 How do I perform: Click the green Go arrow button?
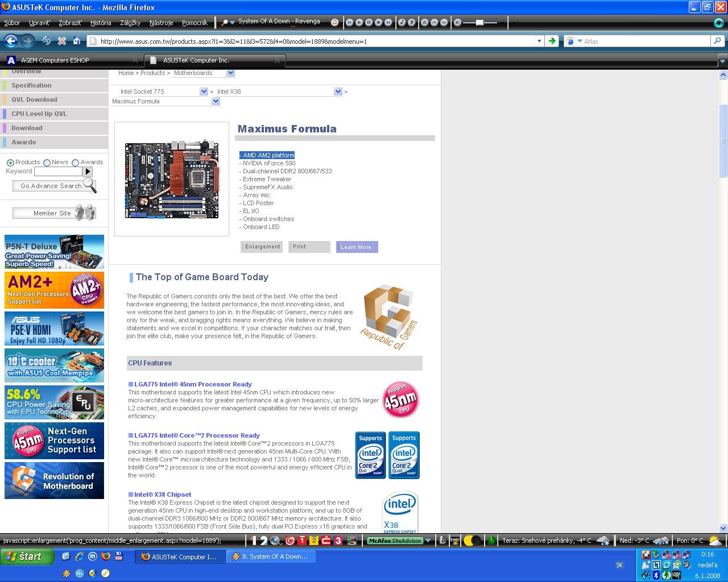coord(552,41)
